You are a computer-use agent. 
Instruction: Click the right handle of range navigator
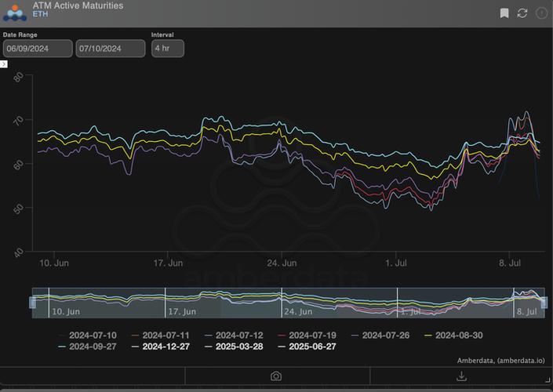544,303
